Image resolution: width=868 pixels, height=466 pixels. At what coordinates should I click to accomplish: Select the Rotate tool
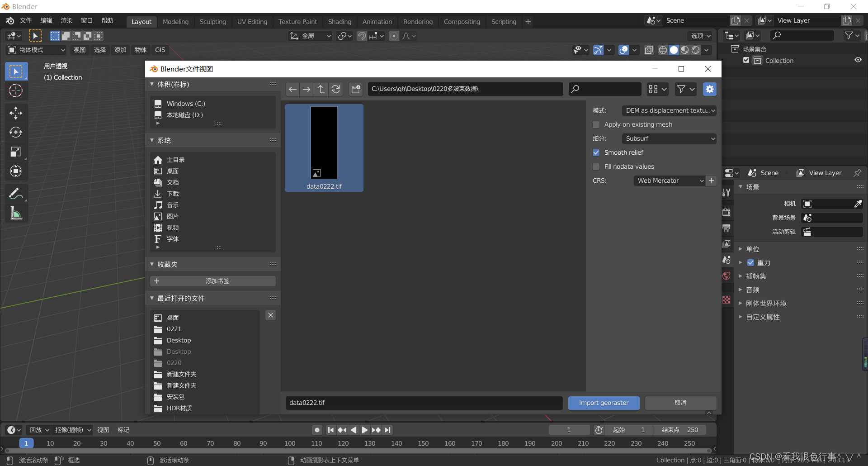16,132
